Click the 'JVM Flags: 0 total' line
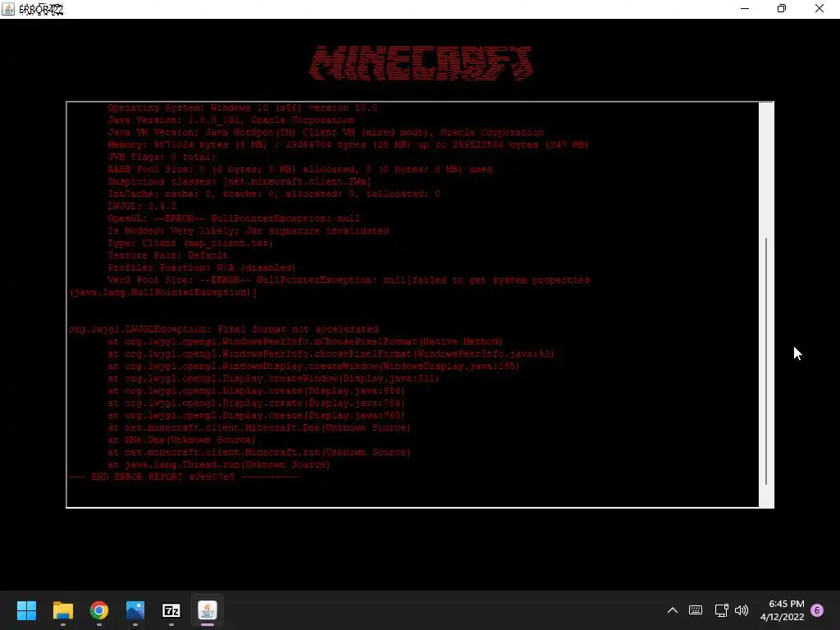 162,157
